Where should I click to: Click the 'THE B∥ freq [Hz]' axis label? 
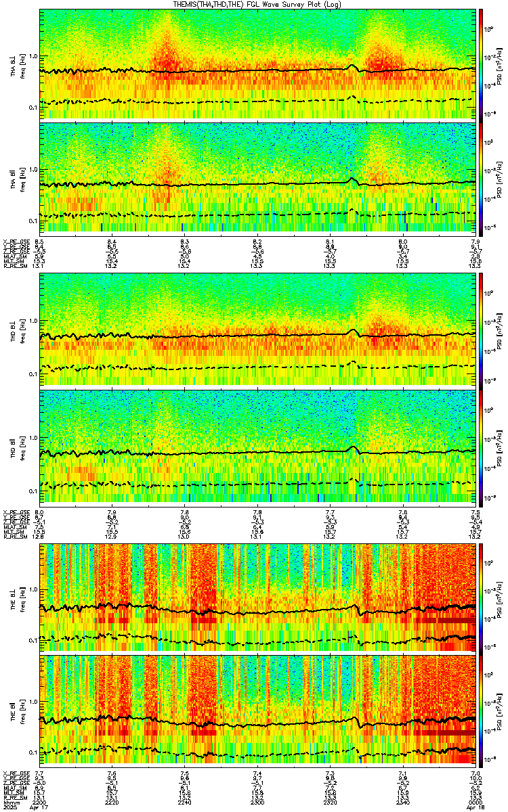[x=17, y=710]
